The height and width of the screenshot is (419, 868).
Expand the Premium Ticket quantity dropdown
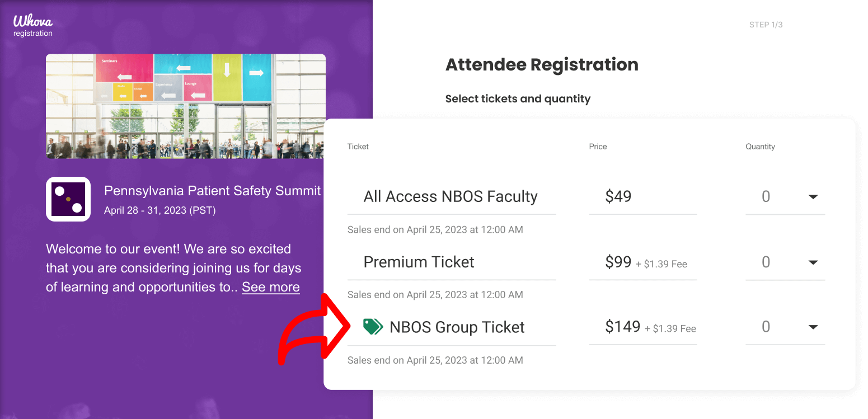813,262
